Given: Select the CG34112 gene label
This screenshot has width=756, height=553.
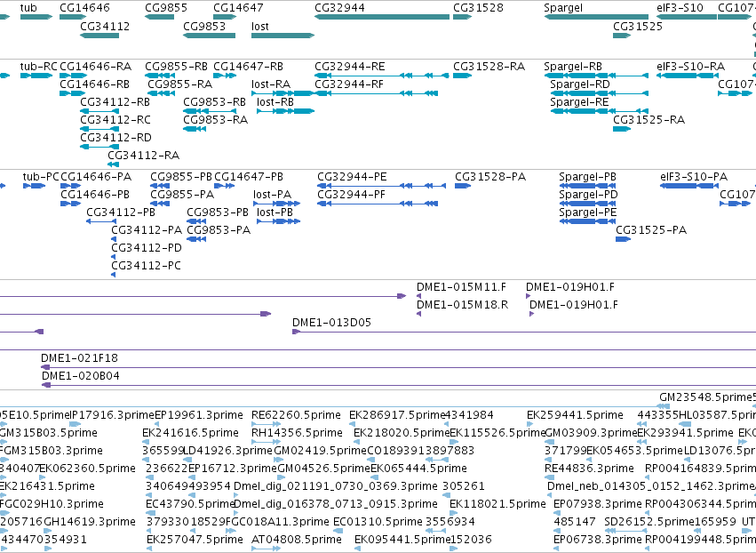Looking at the screenshot, I should (105, 26).
